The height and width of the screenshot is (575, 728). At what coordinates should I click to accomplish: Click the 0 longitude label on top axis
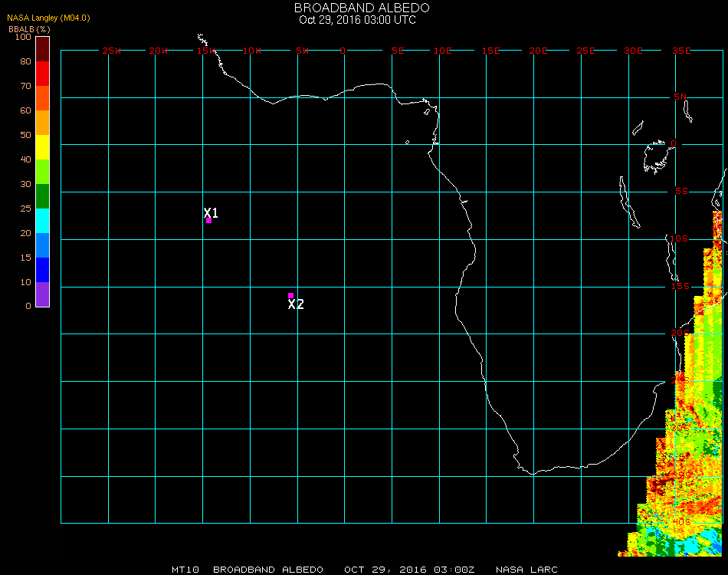click(343, 51)
